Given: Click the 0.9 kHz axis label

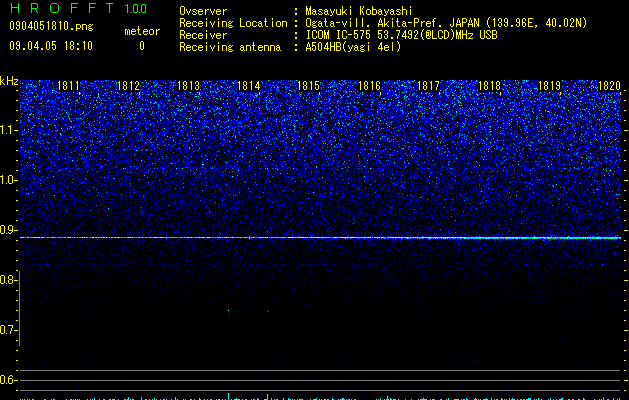Looking at the screenshot, I should (9, 230).
